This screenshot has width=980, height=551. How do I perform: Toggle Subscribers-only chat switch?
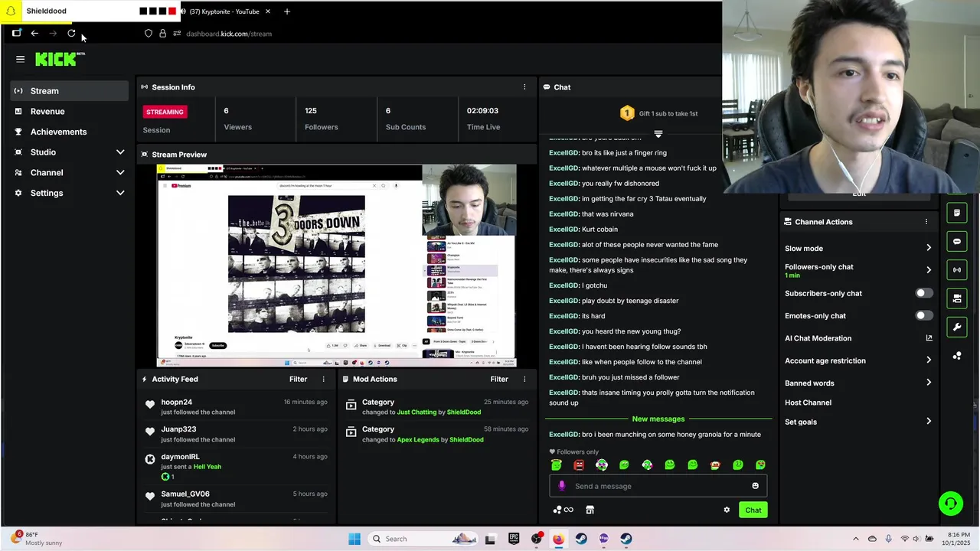[924, 293]
